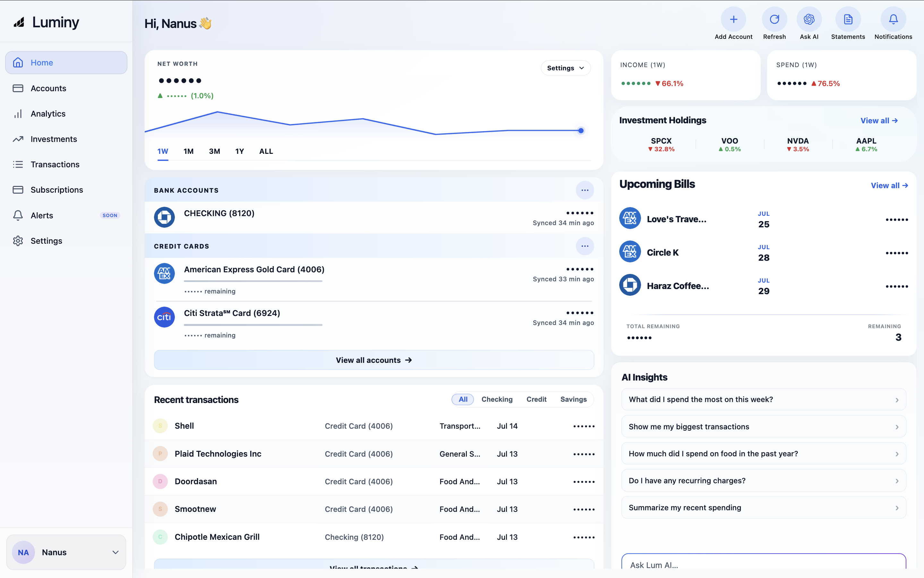The height and width of the screenshot is (578, 924).
Task: Click the Amex icon next to Circle K bill
Action: coord(629,251)
